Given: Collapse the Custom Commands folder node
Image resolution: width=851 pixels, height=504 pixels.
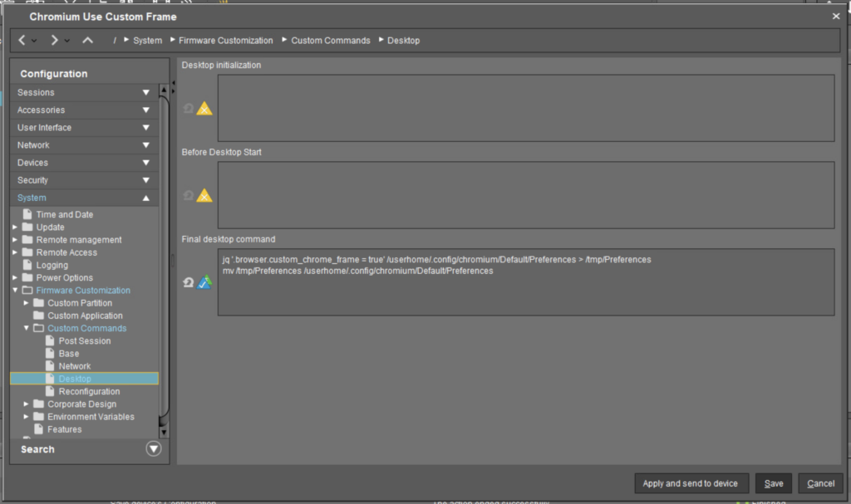Looking at the screenshot, I should point(26,328).
